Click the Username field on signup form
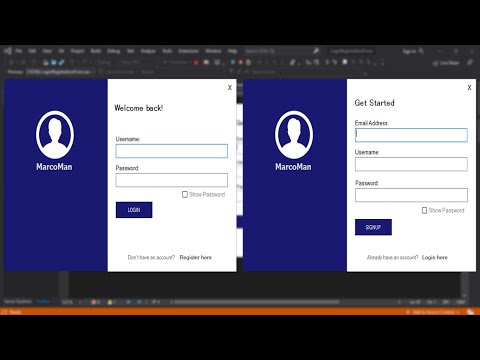The width and height of the screenshot is (480, 360). (411, 164)
